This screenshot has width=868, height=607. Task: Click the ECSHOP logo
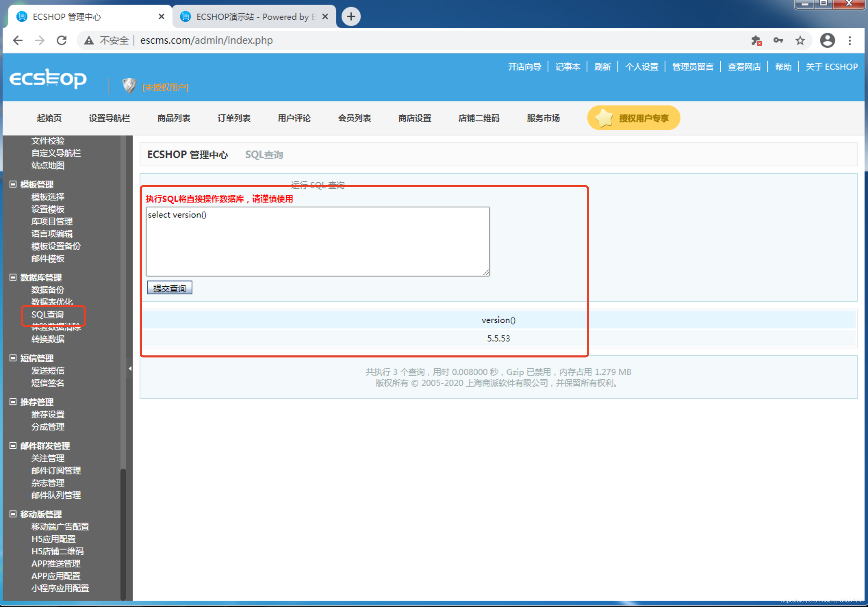point(48,78)
